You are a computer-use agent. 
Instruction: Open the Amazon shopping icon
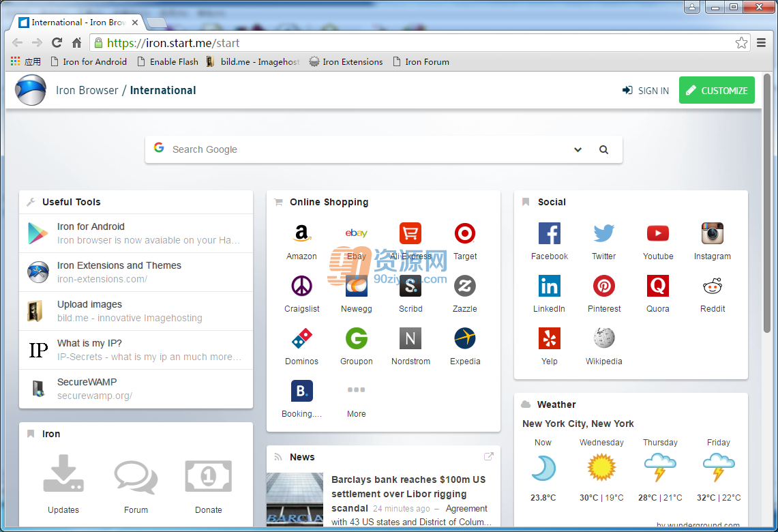[301, 233]
